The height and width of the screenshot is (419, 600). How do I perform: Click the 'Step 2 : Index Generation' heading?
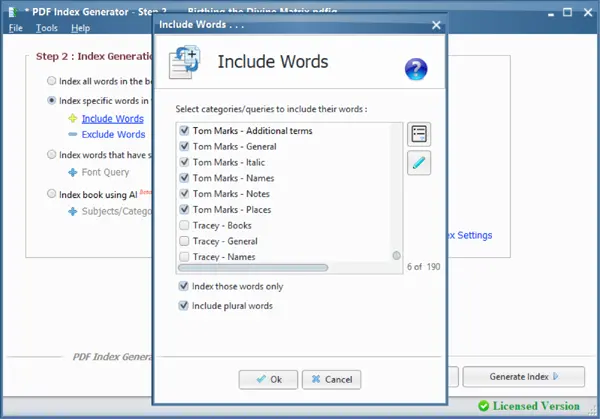94,56
